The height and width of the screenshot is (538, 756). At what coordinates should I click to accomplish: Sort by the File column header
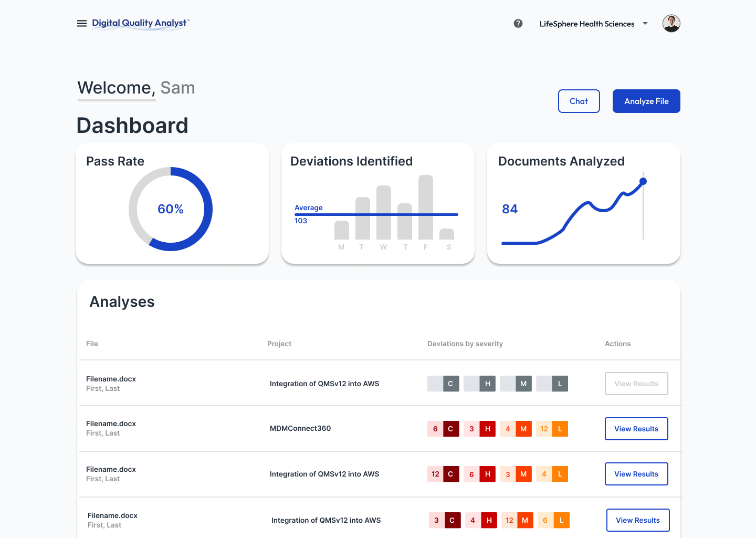coord(92,344)
